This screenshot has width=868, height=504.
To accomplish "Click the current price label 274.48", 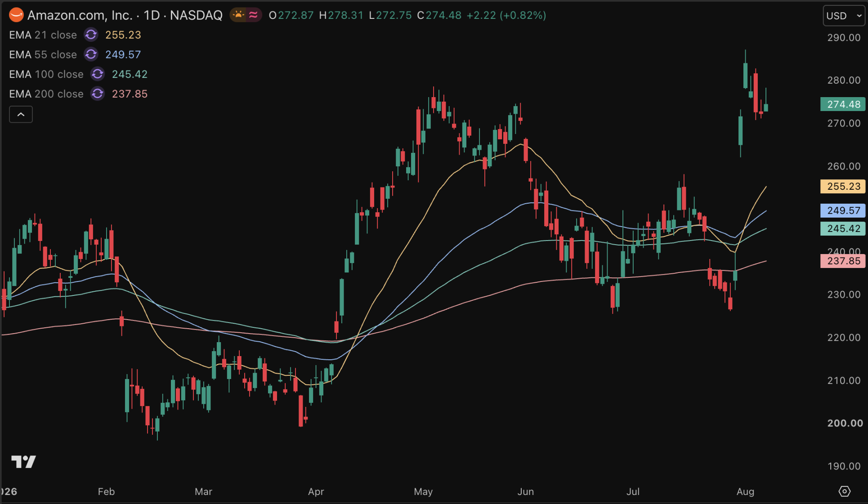I will click(843, 104).
